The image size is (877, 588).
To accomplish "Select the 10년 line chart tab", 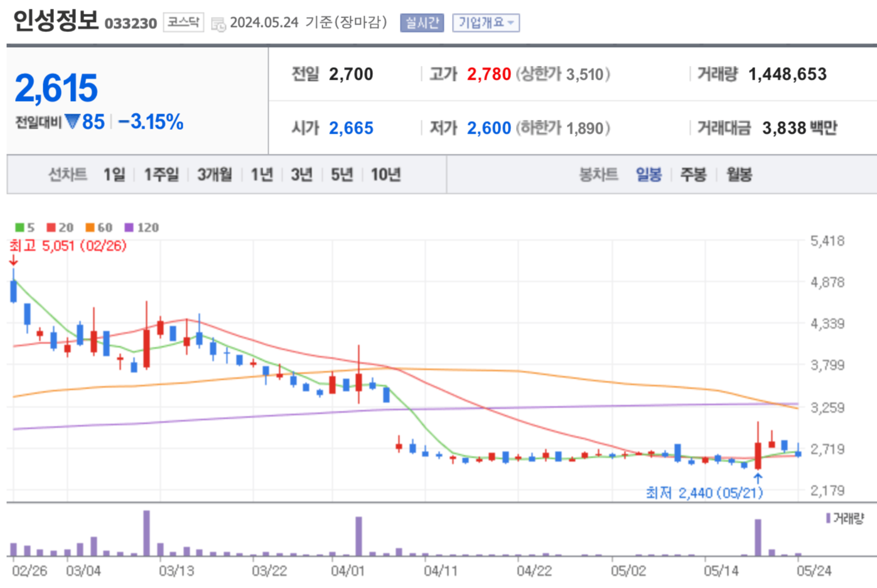I will click(385, 174).
